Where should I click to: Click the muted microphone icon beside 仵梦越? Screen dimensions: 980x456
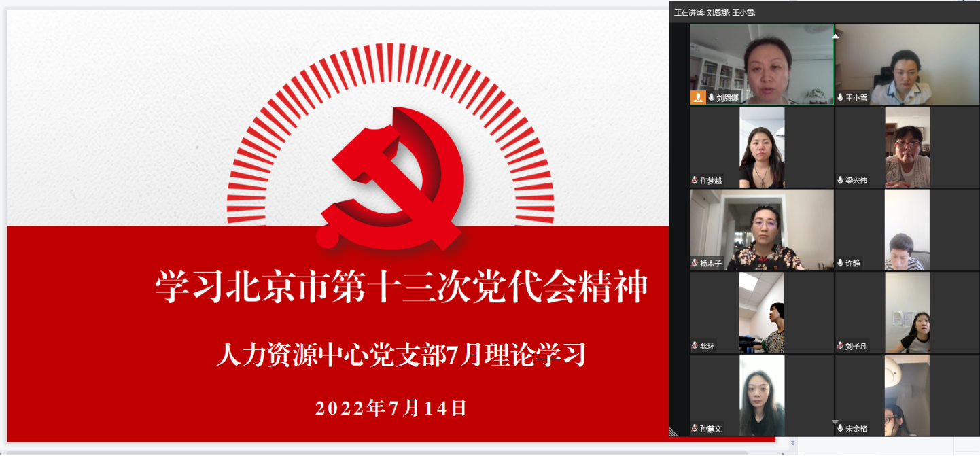[x=695, y=181]
